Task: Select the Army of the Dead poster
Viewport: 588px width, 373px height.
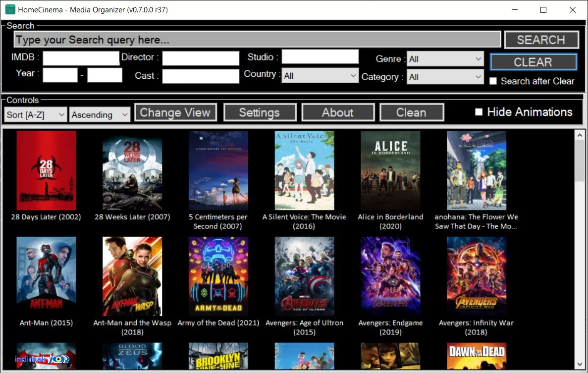Action: pos(218,276)
